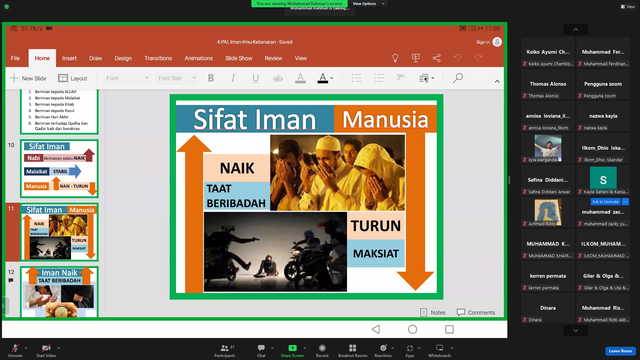The image size is (640, 360).
Task: Click the bulleted list icon
Action: coord(357,78)
